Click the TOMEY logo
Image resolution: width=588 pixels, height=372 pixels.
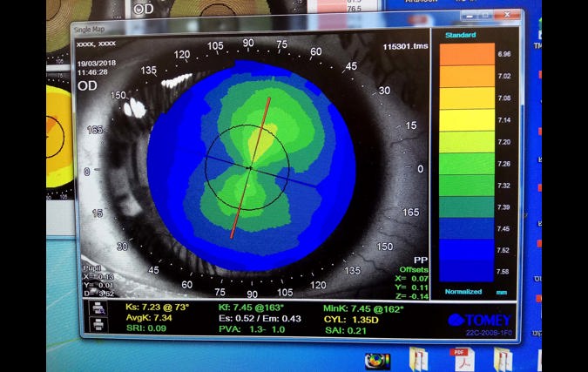click(x=480, y=320)
